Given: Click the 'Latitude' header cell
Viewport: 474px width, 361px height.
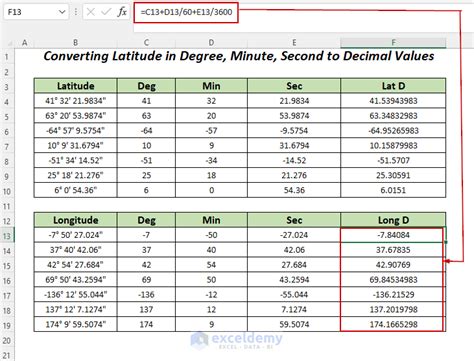Looking at the screenshot, I should coord(75,86).
